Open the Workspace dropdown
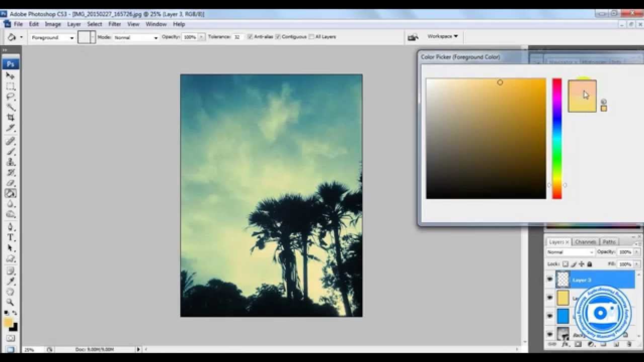644x362 pixels. tap(442, 36)
